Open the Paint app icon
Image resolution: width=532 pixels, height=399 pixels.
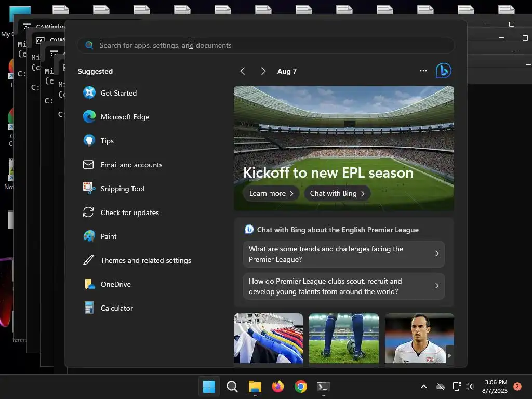89,236
